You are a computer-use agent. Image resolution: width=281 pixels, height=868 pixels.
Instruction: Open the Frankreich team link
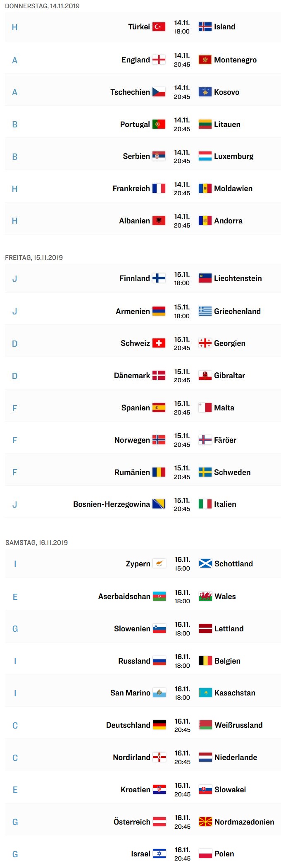pyautogui.click(x=131, y=189)
